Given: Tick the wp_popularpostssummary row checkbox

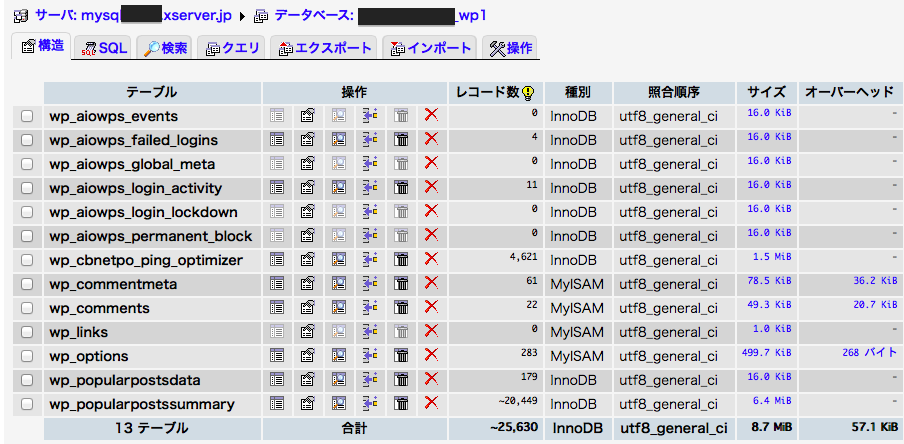Looking at the screenshot, I should point(27,404).
